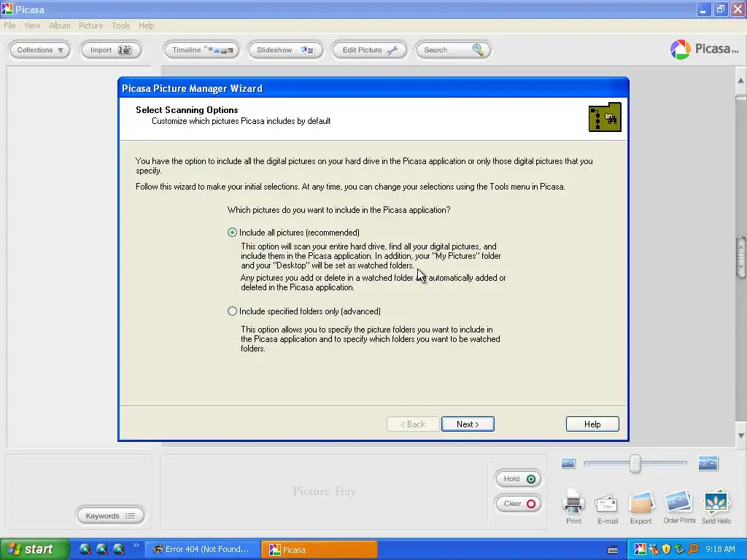Click the orange magnifier tray icon
This screenshot has width=747, height=560.
(693, 549)
